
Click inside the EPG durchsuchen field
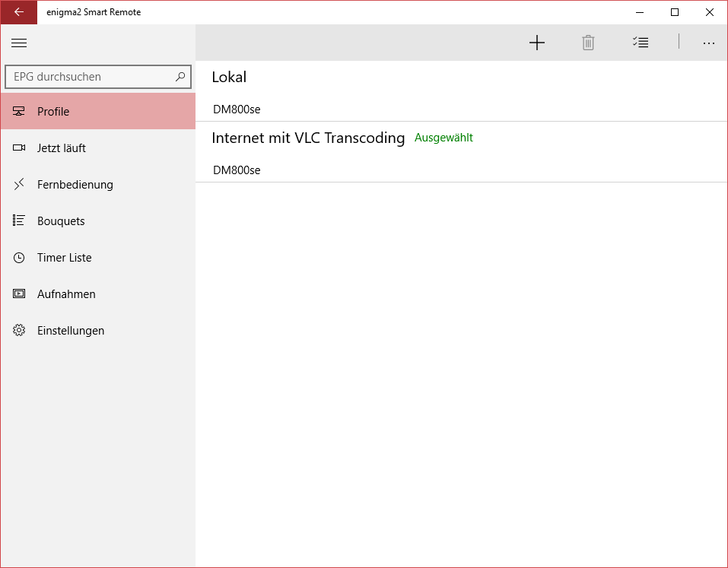pyautogui.click(x=91, y=77)
